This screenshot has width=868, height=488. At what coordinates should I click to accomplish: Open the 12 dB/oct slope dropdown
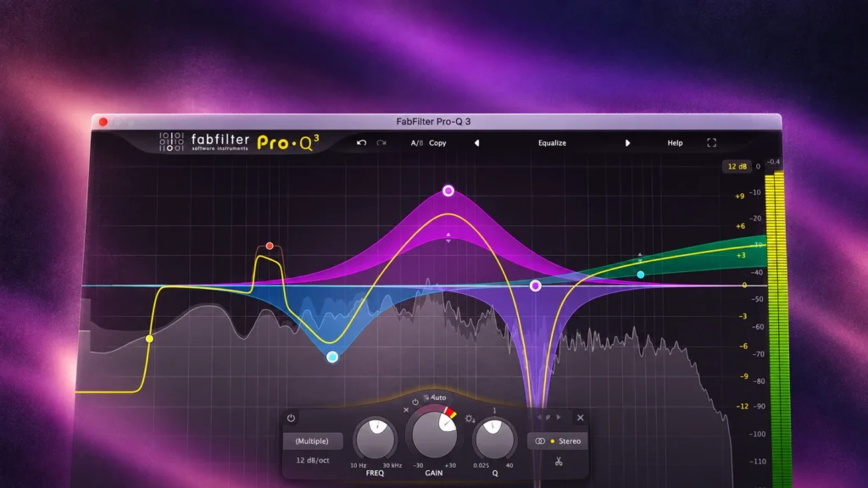312,460
